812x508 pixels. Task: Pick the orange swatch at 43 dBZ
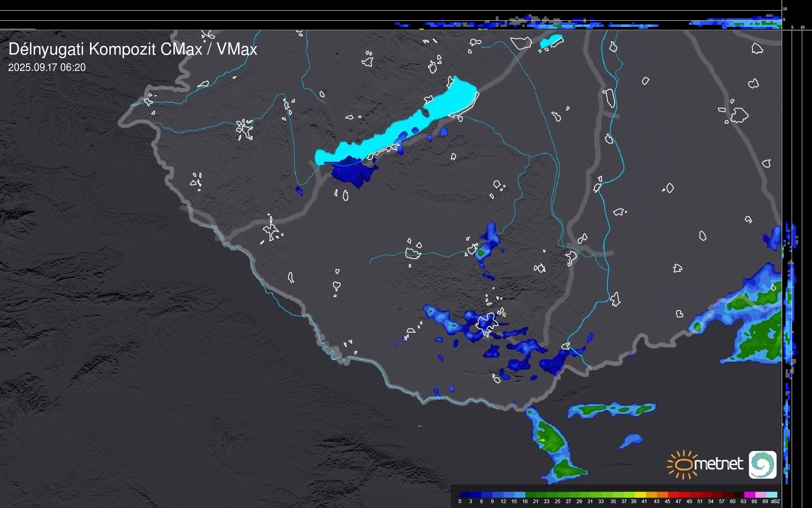(662, 495)
